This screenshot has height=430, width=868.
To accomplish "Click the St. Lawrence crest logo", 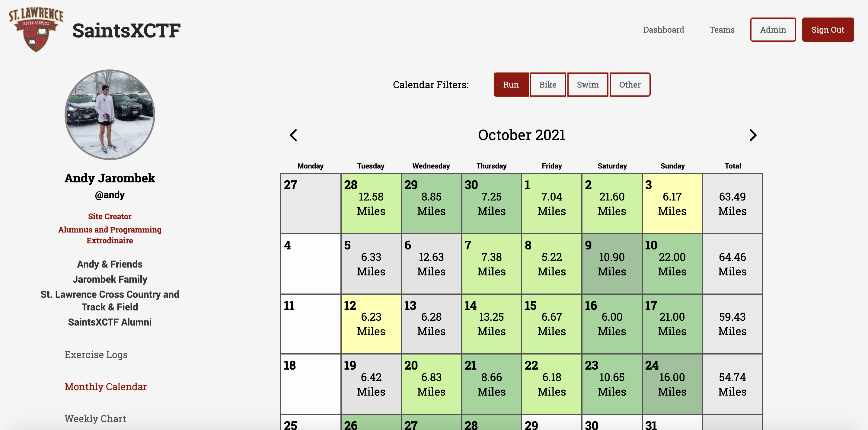I will [x=36, y=29].
